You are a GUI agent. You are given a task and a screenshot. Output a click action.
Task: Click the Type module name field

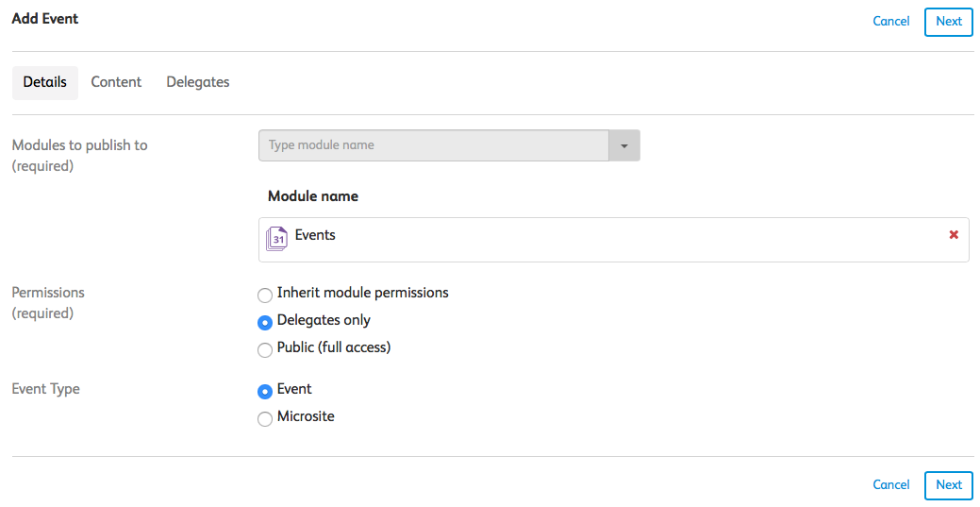click(x=434, y=145)
